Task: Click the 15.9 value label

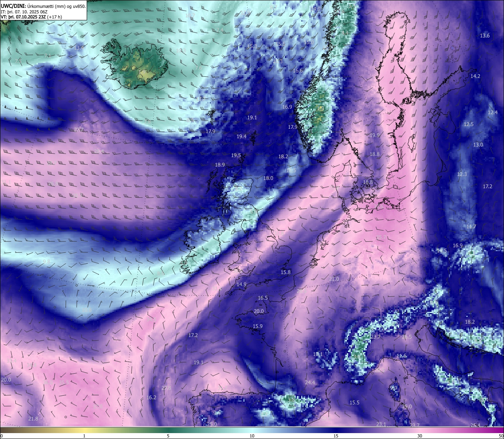Action: tap(258, 326)
